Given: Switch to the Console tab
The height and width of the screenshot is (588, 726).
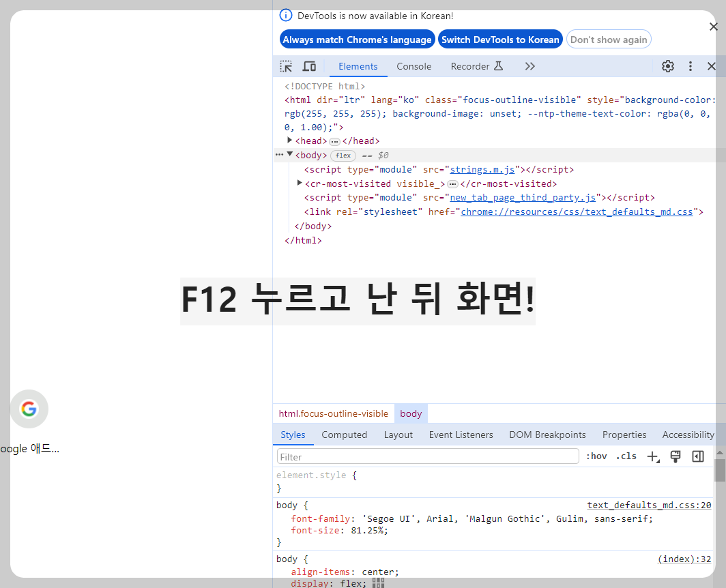Looking at the screenshot, I should tap(413, 66).
